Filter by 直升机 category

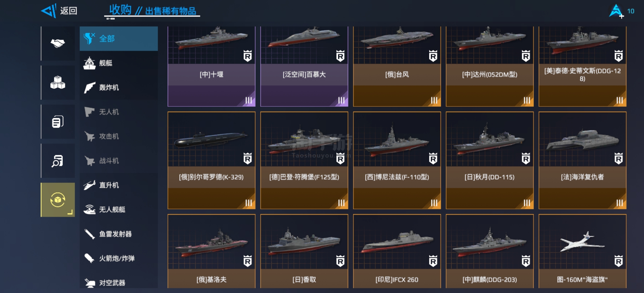(119, 185)
